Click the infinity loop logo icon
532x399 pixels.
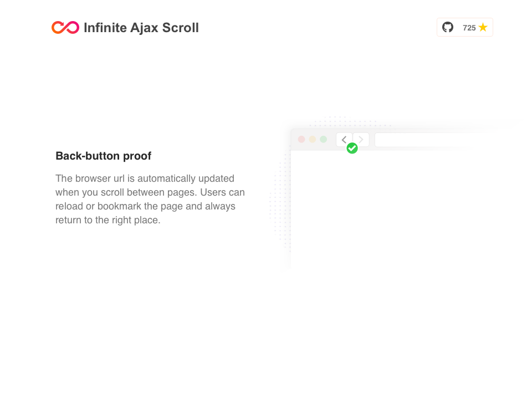point(65,27)
